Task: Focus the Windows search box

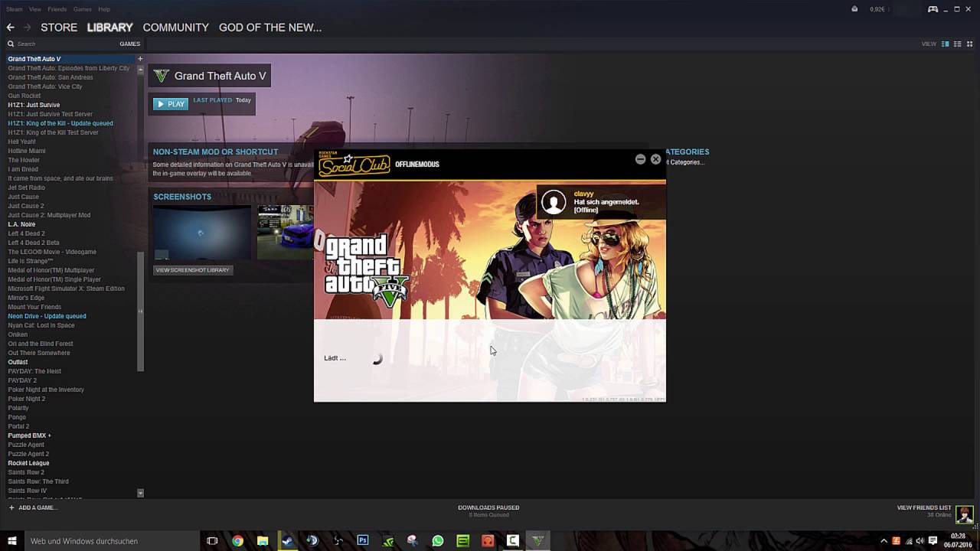Action: point(111,540)
